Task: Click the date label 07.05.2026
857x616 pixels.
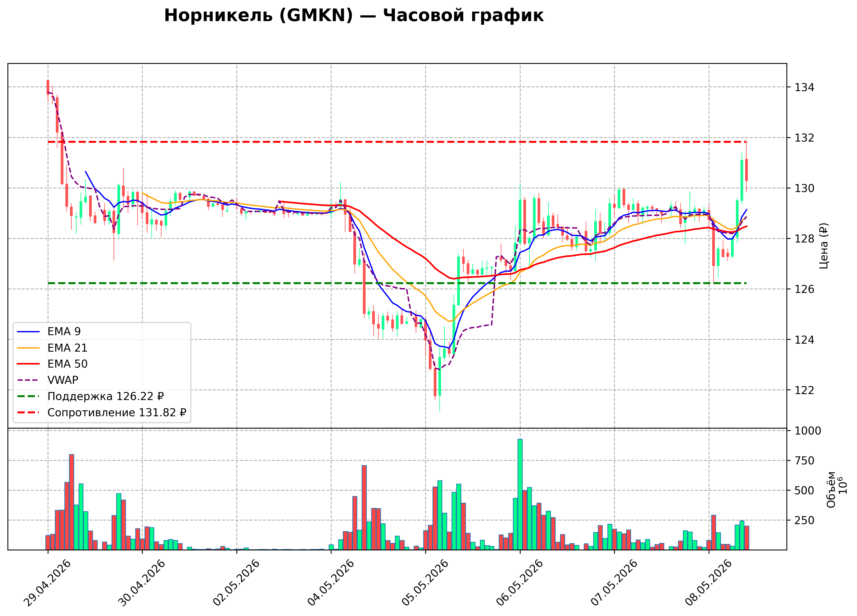Action: coord(614,583)
